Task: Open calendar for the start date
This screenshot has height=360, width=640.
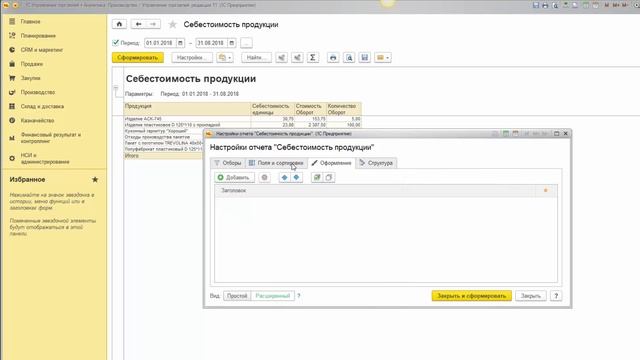Action: point(180,43)
